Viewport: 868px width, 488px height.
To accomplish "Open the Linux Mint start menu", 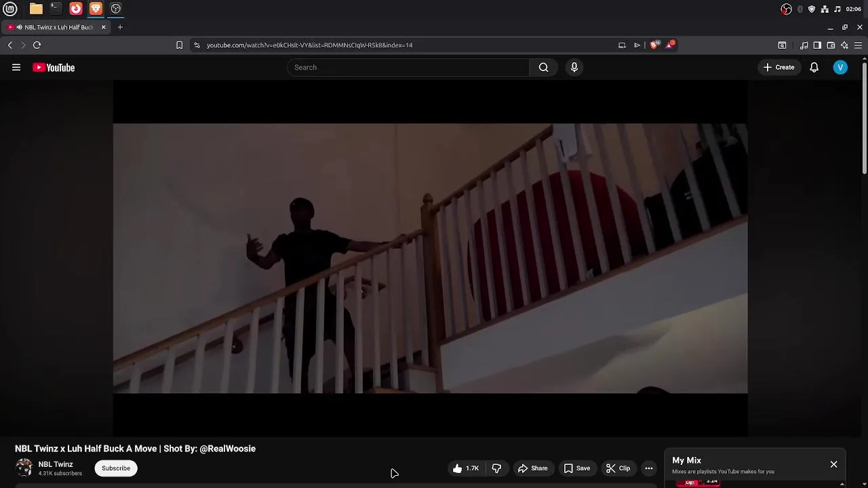I will click(x=10, y=9).
